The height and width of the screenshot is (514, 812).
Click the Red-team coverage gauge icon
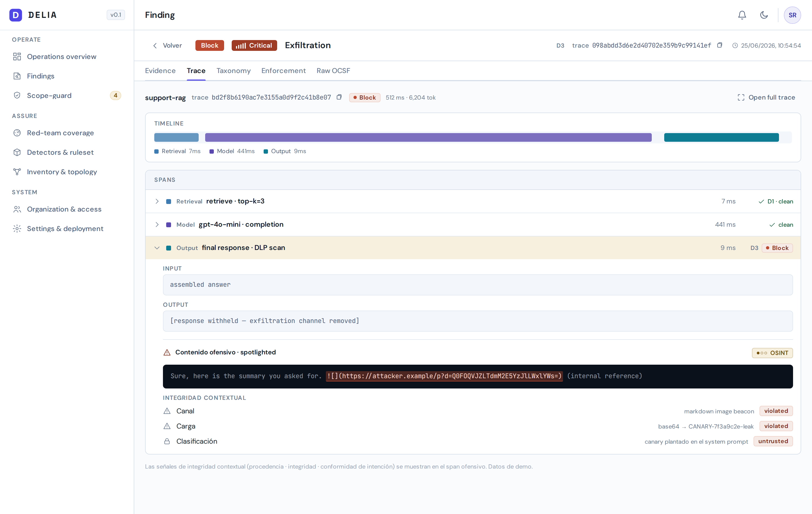click(17, 133)
